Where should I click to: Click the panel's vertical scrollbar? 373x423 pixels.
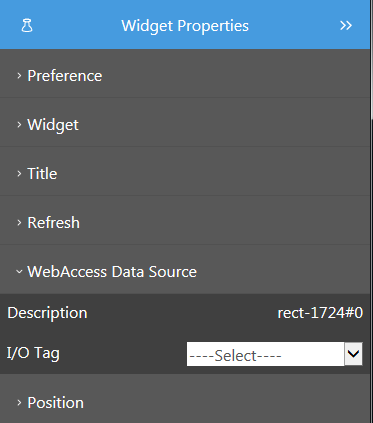pos(372,58)
